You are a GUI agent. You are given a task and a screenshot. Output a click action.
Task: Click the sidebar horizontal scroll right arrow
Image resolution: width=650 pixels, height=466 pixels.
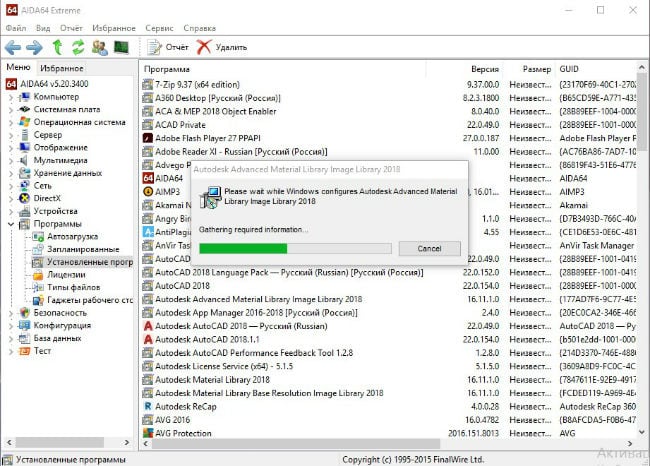point(127,442)
